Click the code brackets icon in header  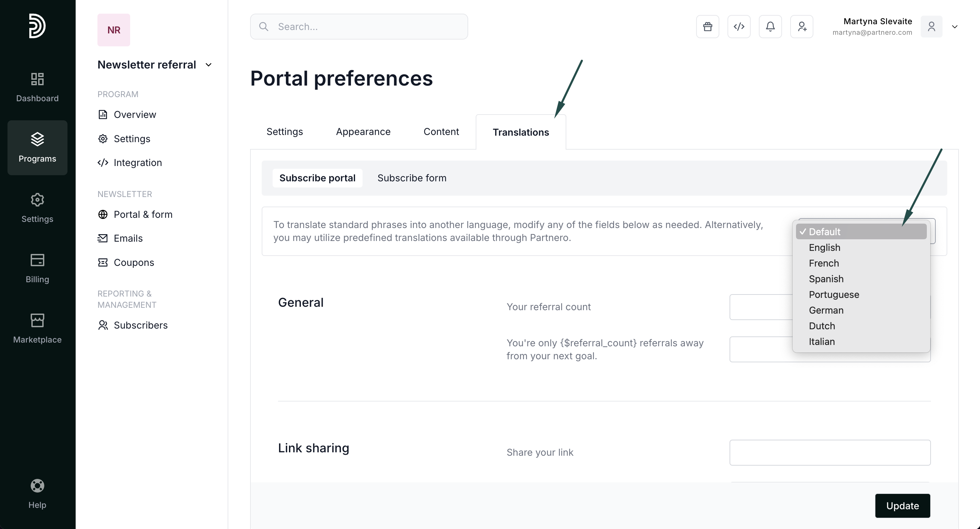coord(739,27)
